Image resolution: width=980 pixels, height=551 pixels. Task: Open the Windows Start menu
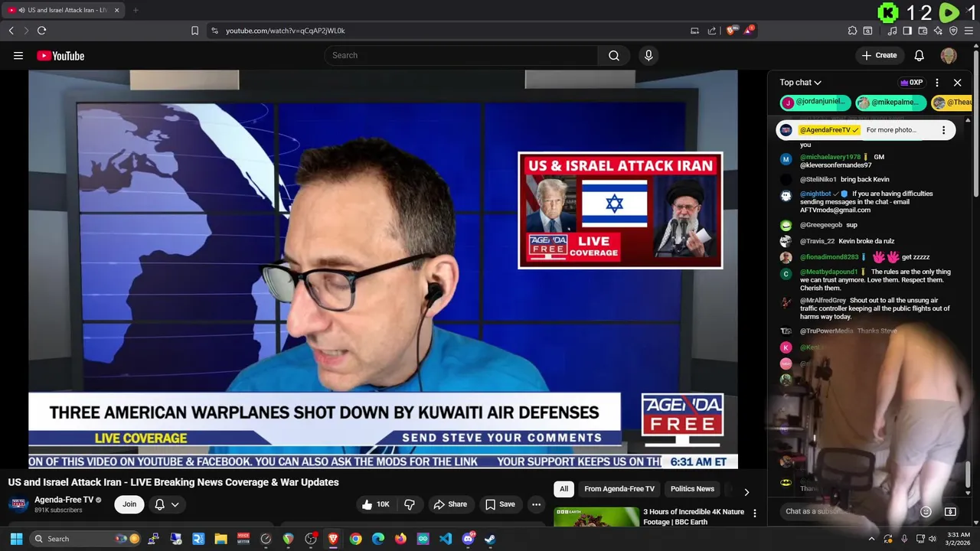(x=16, y=539)
